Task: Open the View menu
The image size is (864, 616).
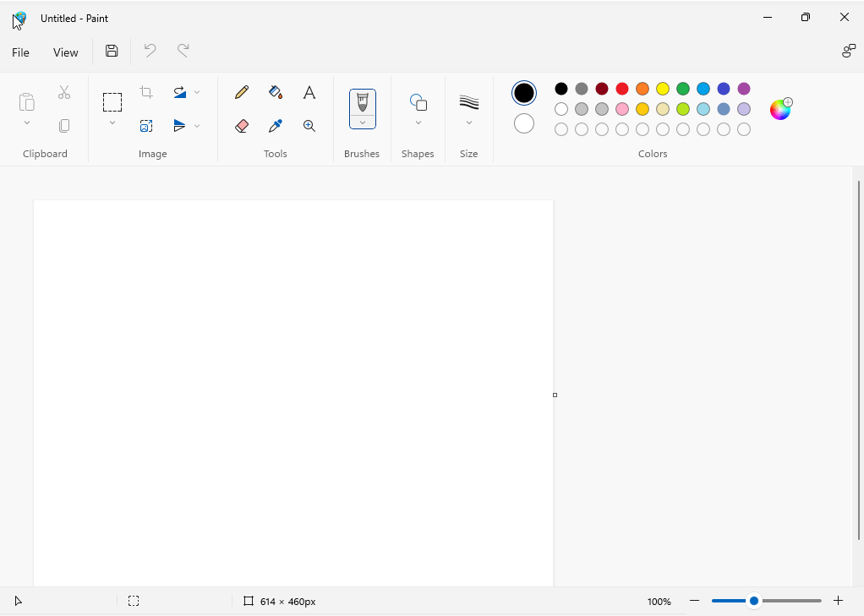Action: (x=65, y=52)
